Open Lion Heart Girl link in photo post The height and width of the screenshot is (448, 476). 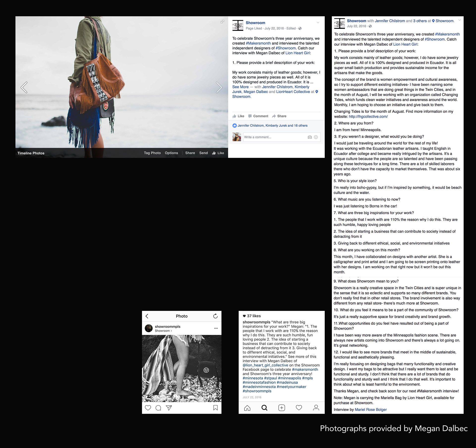tap(297, 53)
